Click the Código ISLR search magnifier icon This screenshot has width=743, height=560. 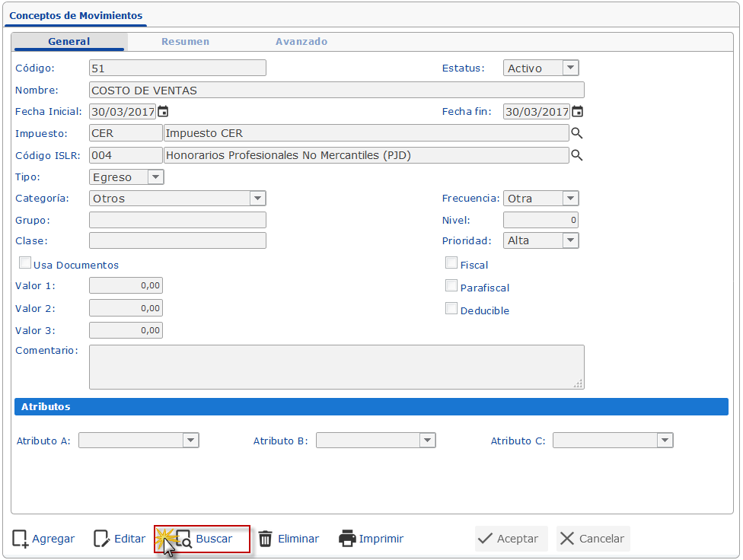(577, 155)
